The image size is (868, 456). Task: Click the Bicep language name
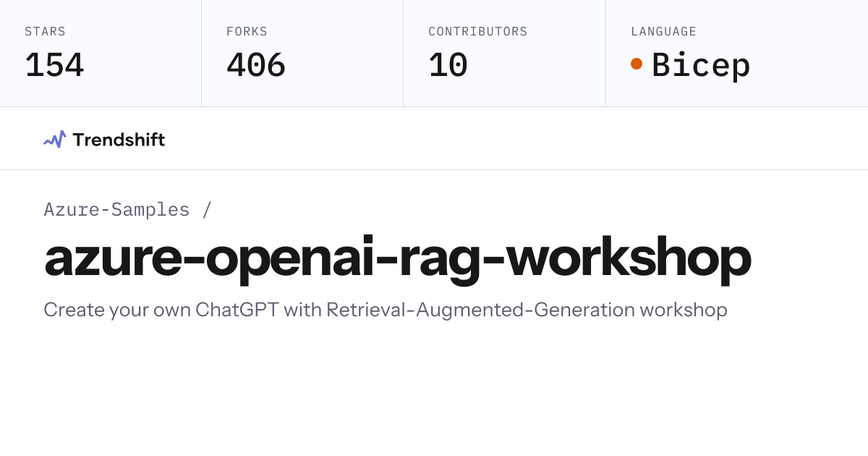point(701,65)
